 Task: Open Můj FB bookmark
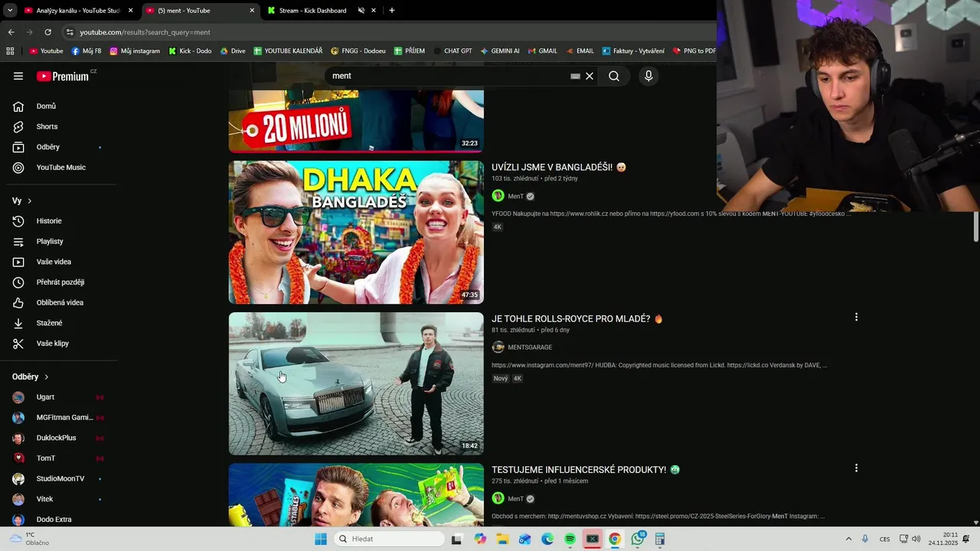coord(87,51)
